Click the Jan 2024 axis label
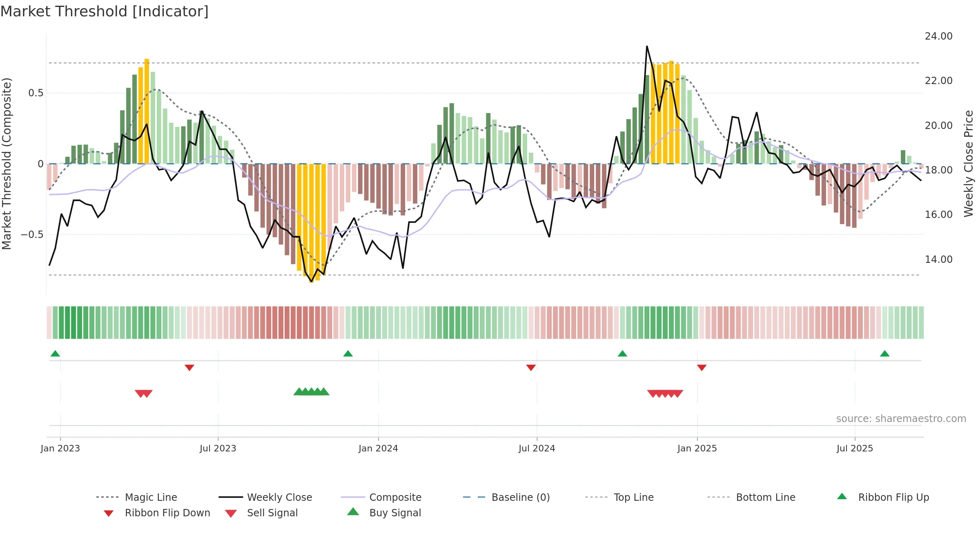The image size is (980, 551). tap(378, 448)
